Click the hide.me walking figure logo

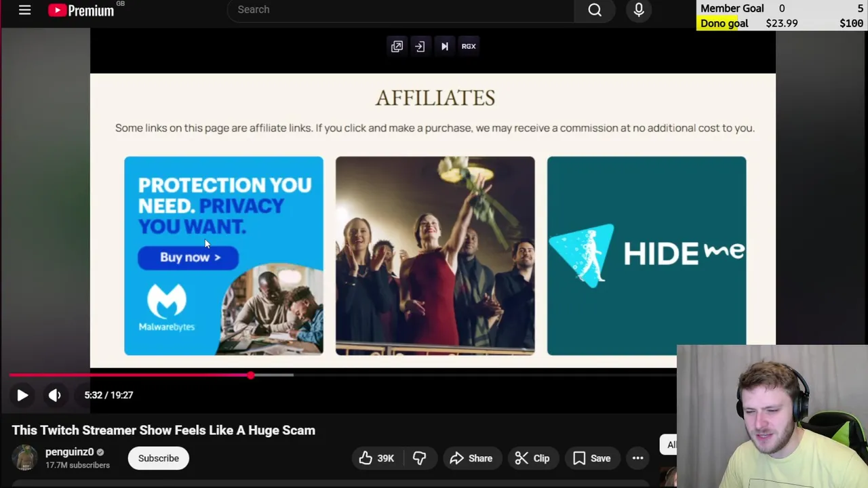coord(582,256)
